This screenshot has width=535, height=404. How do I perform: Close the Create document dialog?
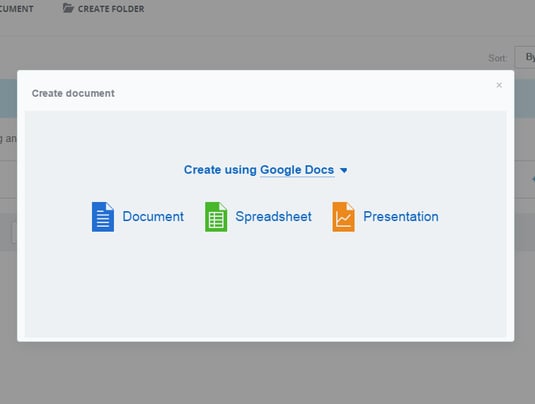[499, 85]
